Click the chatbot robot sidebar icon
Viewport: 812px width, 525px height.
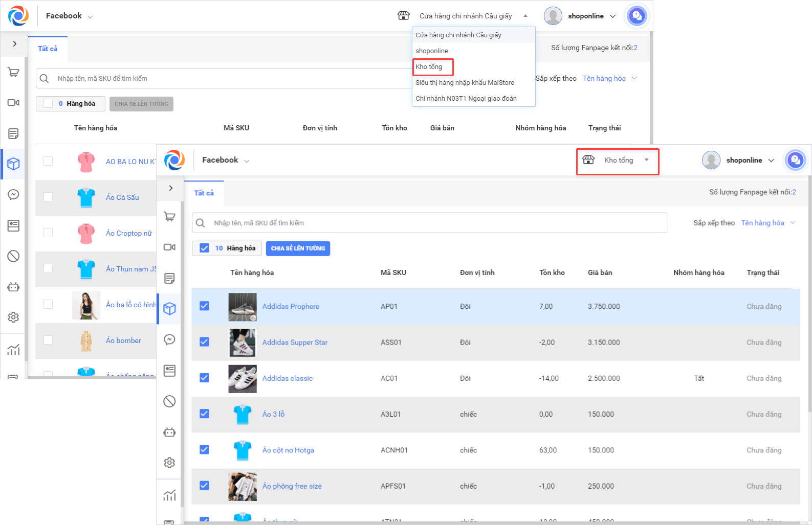point(169,432)
